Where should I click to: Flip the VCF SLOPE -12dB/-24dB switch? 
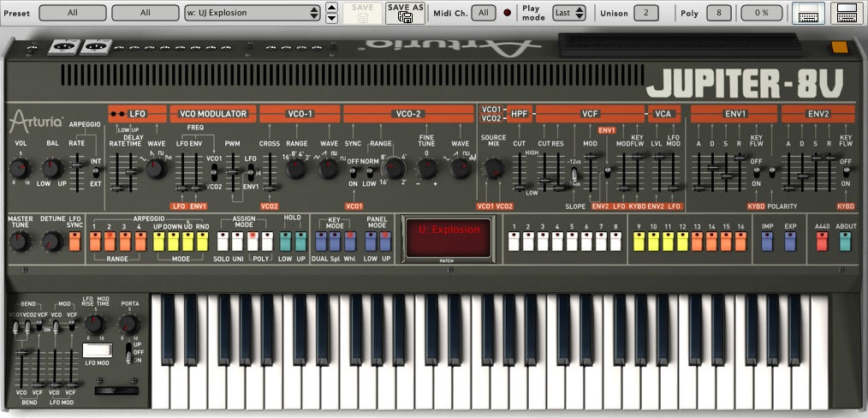coord(574,175)
